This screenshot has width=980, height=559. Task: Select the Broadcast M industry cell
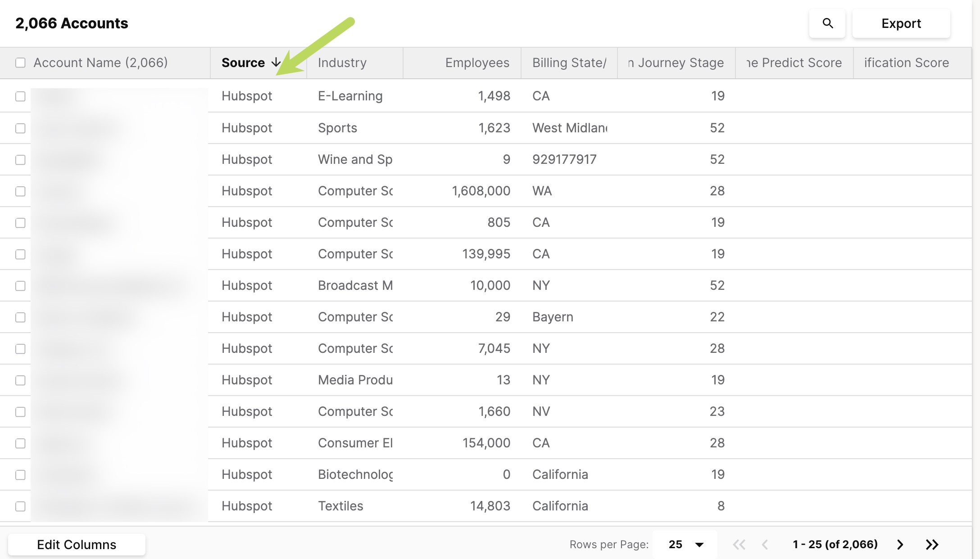(355, 285)
